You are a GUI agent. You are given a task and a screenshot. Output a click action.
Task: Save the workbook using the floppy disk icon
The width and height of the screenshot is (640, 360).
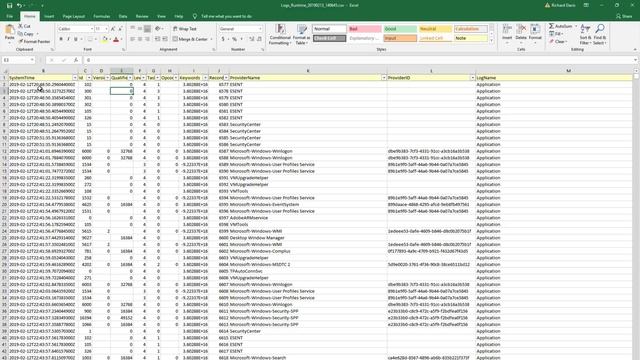point(9,5)
